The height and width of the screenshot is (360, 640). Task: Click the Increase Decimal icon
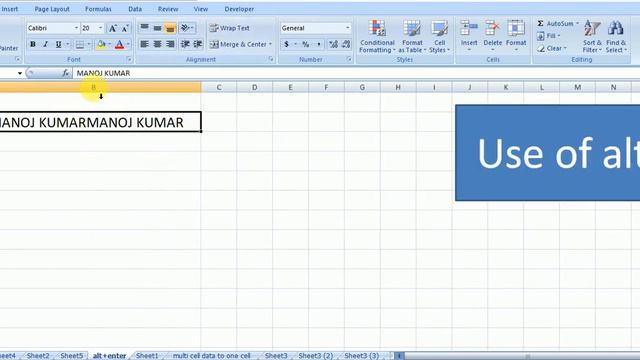(333, 44)
